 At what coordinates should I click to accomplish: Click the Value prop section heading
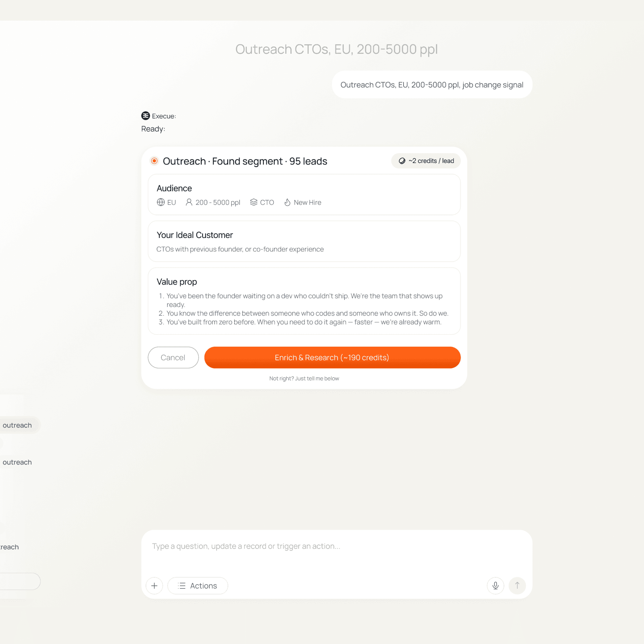[177, 282]
